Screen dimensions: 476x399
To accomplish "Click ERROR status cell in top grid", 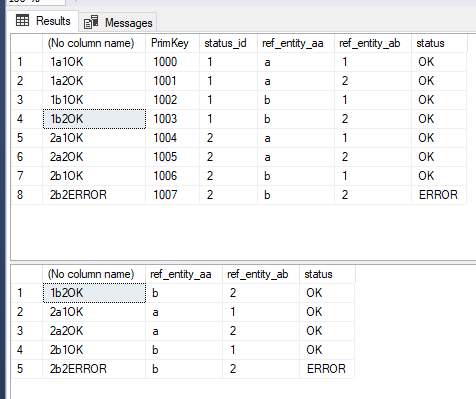I will coord(439,195).
